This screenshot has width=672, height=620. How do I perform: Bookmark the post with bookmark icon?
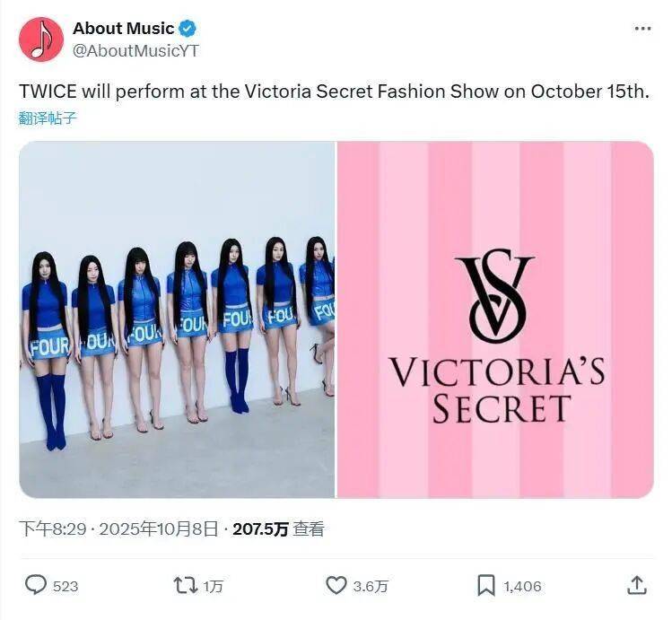(x=485, y=585)
